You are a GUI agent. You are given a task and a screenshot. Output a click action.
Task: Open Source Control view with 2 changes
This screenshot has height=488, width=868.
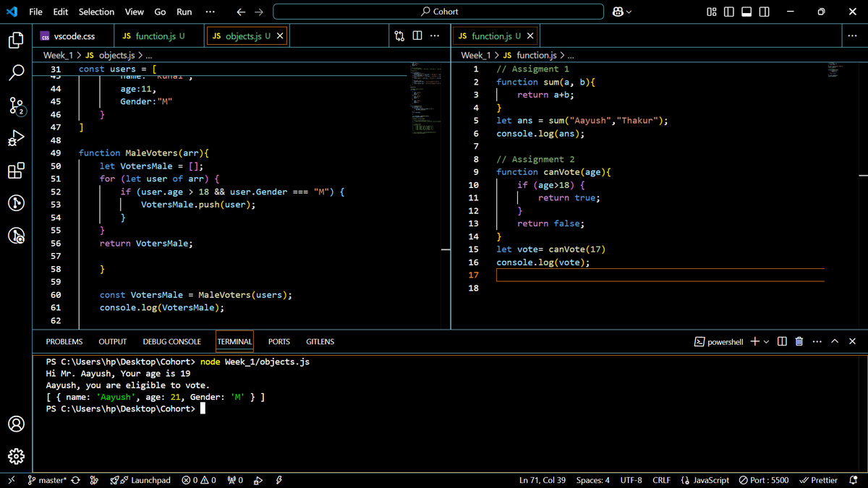tap(16, 106)
